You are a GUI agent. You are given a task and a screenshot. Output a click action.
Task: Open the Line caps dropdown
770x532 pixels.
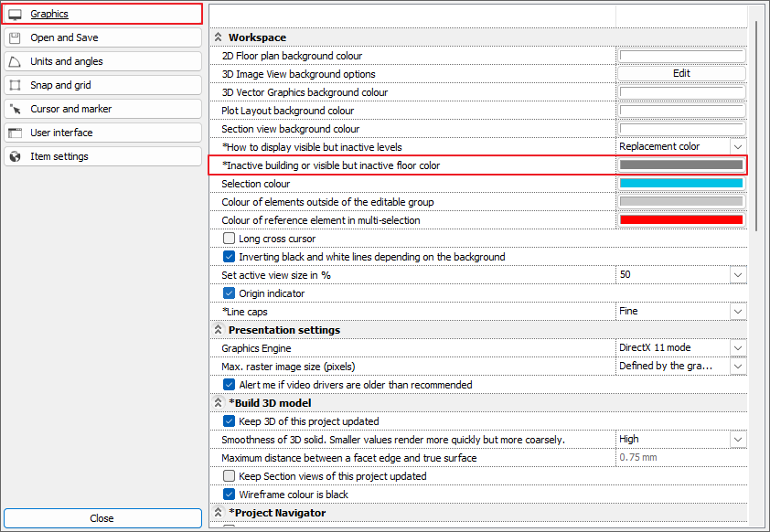coord(737,311)
